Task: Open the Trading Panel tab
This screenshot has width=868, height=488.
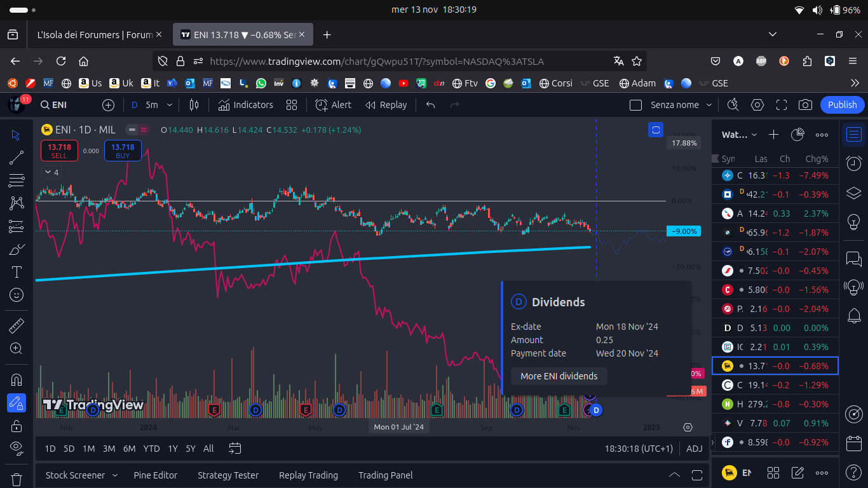Action: pyautogui.click(x=386, y=475)
